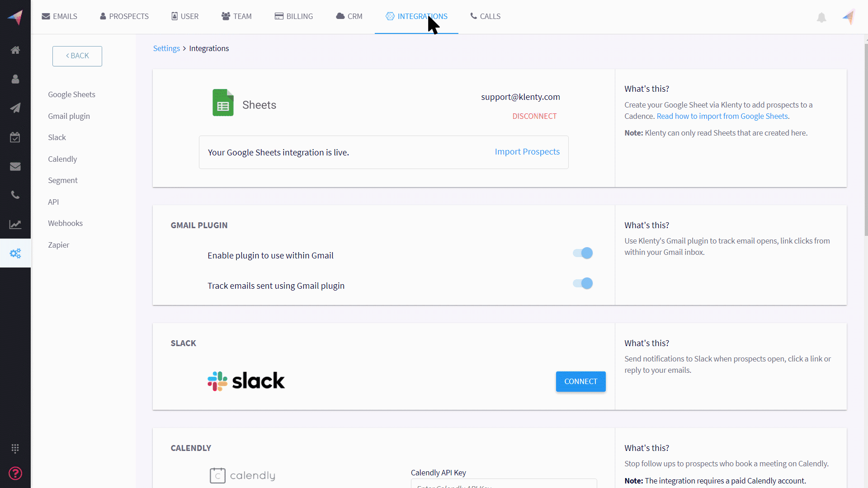The width and height of the screenshot is (868, 488).
Task: Switch to the CRM tab
Action: [349, 16]
